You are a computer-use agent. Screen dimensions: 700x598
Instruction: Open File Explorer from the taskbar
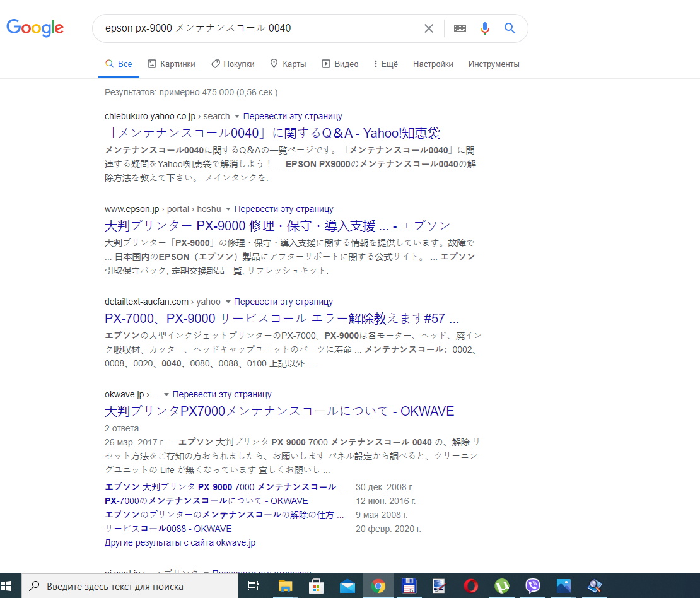(x=285, y=586)
